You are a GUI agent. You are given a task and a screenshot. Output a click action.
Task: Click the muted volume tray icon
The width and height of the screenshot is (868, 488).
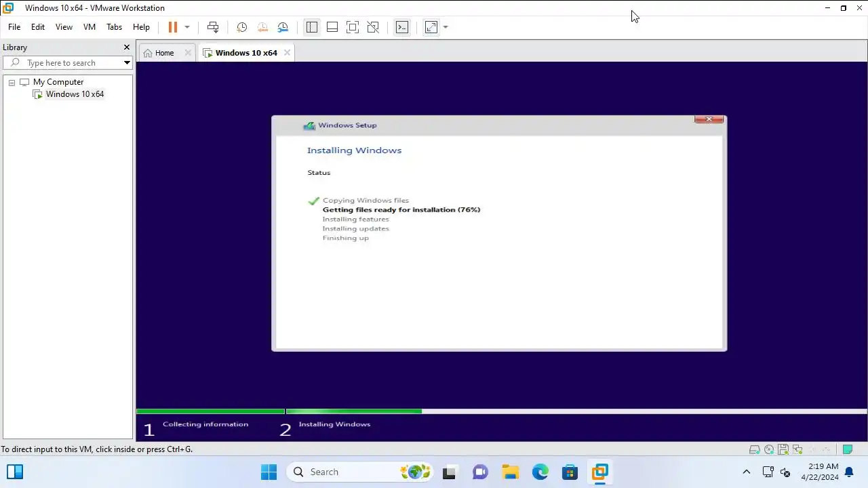point(785,472)
